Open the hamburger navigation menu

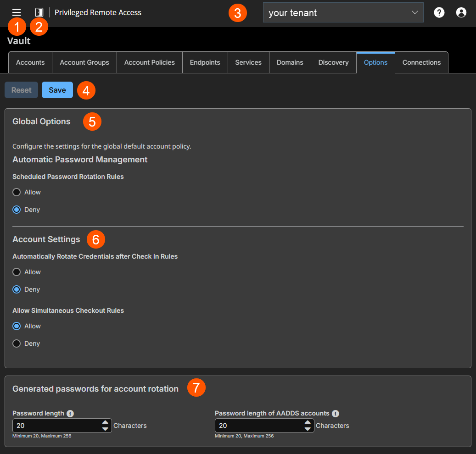click(16, 12)
